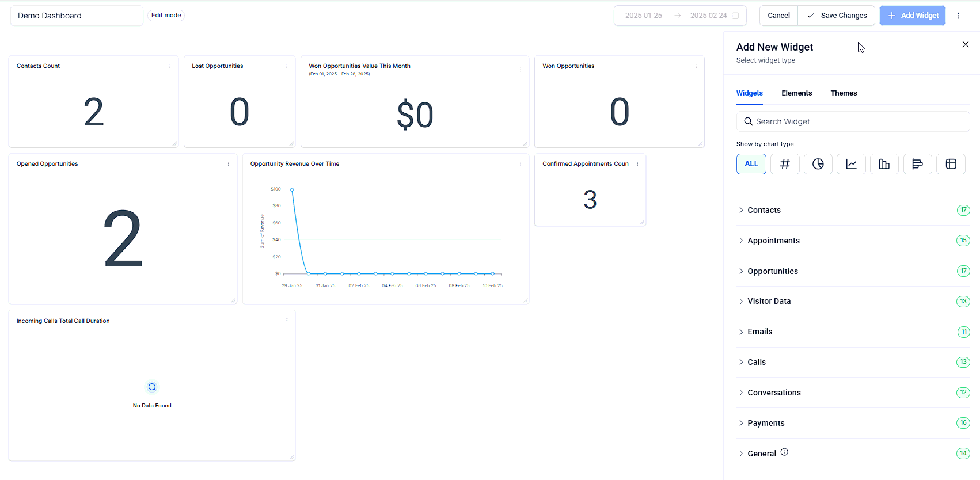This screenshot has height=480, width=980.
Task: Expand the Contacts widget category
Action: point(764,210)
